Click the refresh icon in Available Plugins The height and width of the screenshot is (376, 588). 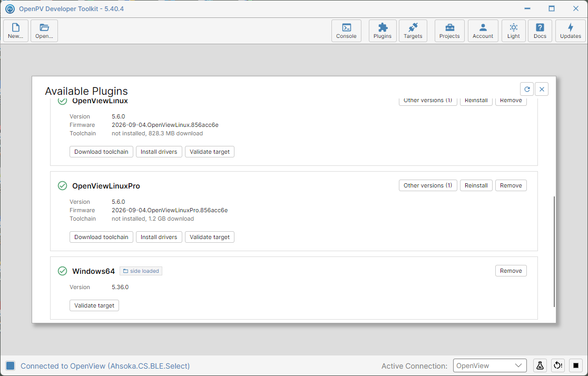(x=527, y=89)
